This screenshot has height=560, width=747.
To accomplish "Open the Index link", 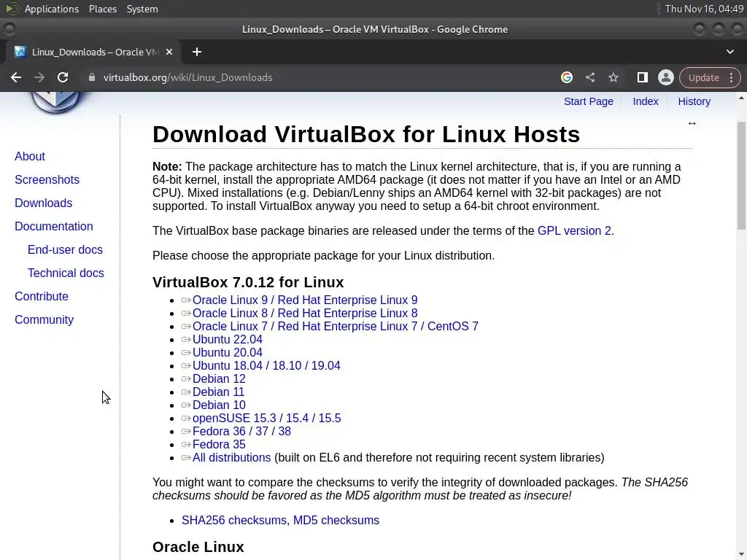I will click(x=646, y=101).
